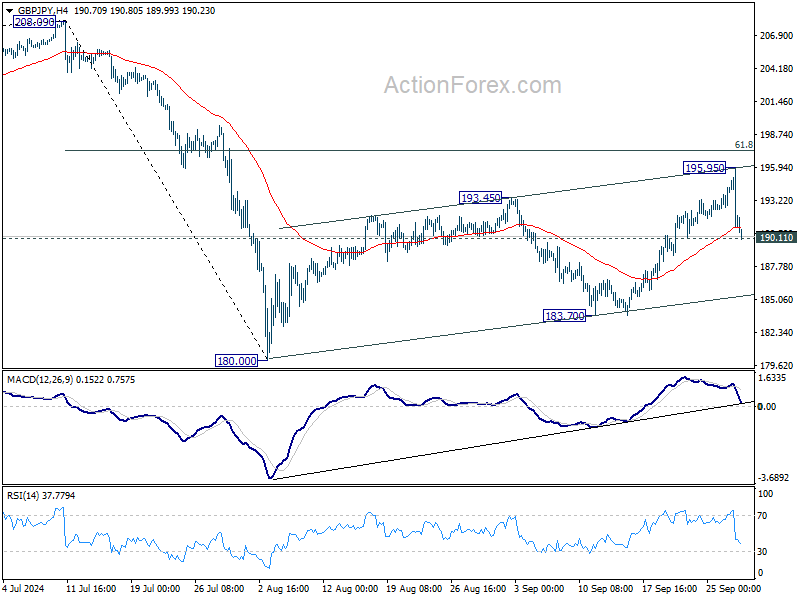The height and width of the screenshot is (600, 800).
Task: Select the 2 Aug 16:00 time label
Action: tap(284, 588)
